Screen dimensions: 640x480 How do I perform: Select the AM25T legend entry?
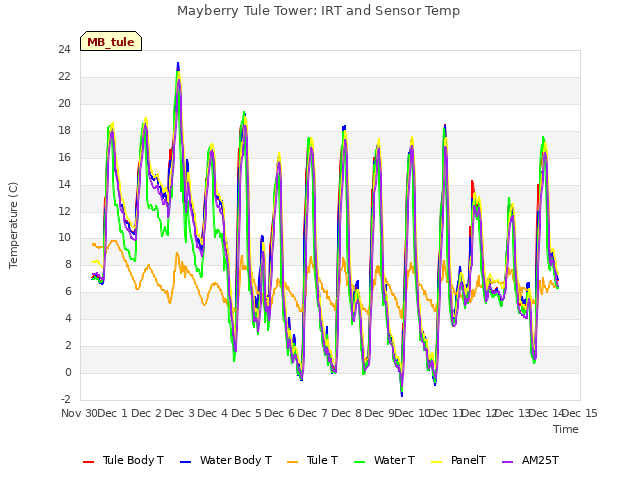(530, 460)
